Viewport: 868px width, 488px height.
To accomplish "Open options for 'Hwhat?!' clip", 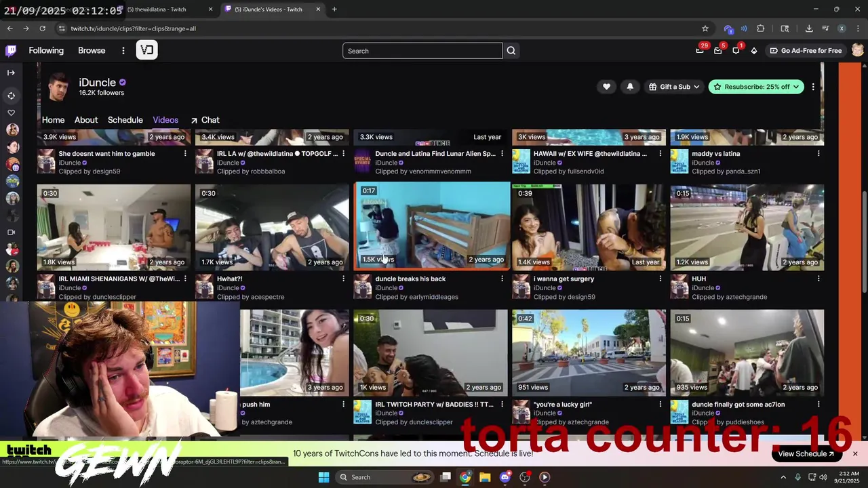I will pyautogui.click(x=343, y=279).
